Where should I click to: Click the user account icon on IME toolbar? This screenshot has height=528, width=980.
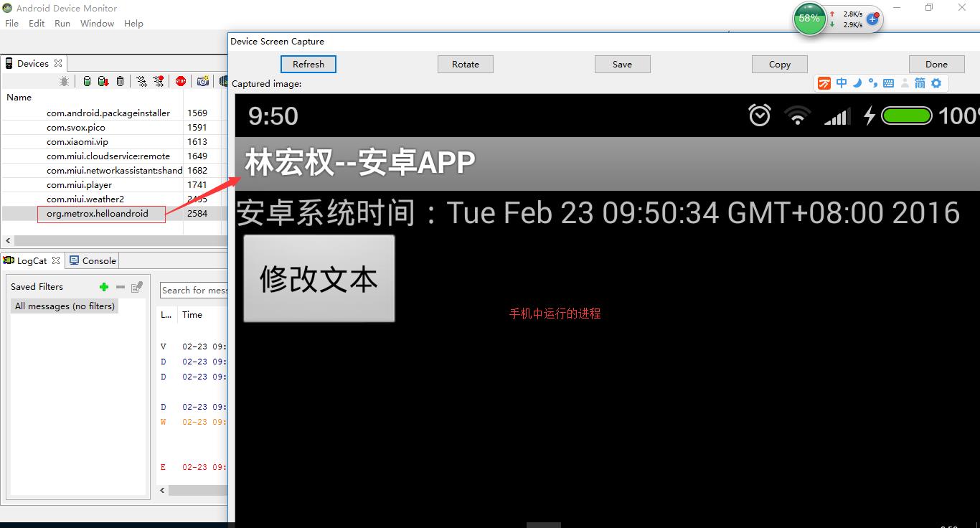coord(904,83)
